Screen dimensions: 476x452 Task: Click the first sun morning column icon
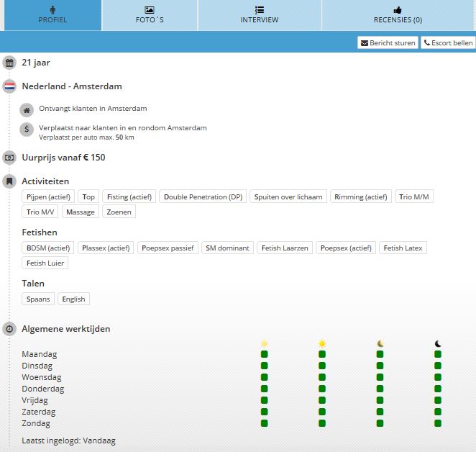[264, 343]
